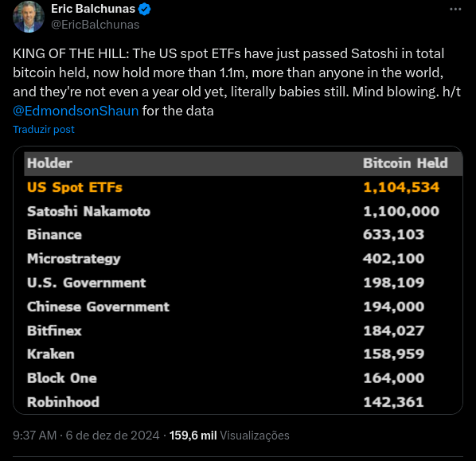476x461 pixels.
Task: Open the bitcoin holders table image
Action: [x=238, y=280]
